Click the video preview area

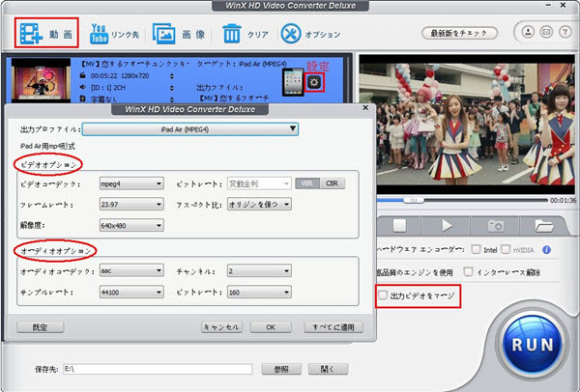(x=467, y=125)
